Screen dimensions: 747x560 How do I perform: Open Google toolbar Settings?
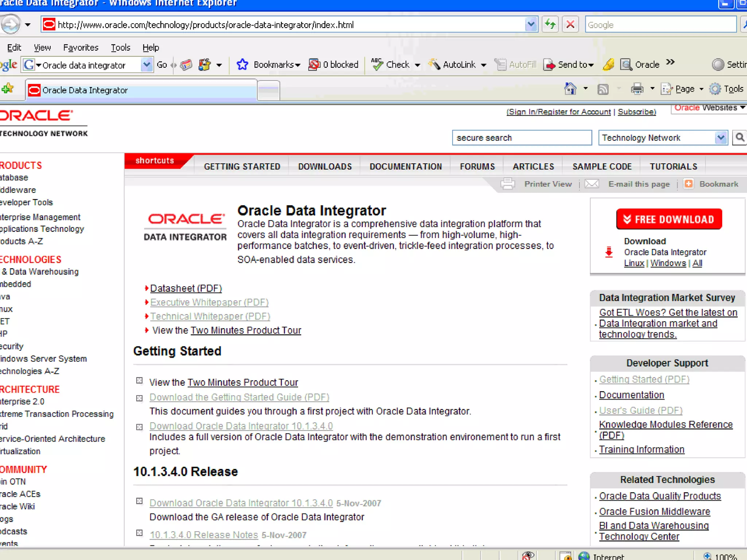pos(729,65)
